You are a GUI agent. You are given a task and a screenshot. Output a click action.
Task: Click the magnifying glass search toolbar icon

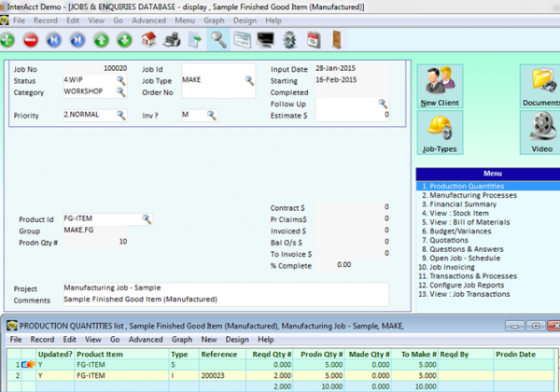click(218, 39)
